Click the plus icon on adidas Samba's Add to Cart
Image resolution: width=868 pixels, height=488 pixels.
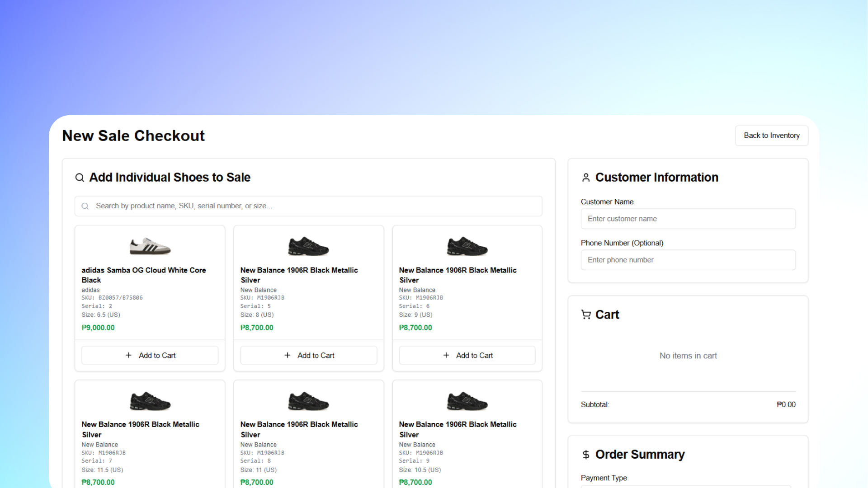[x=129, y=355]
